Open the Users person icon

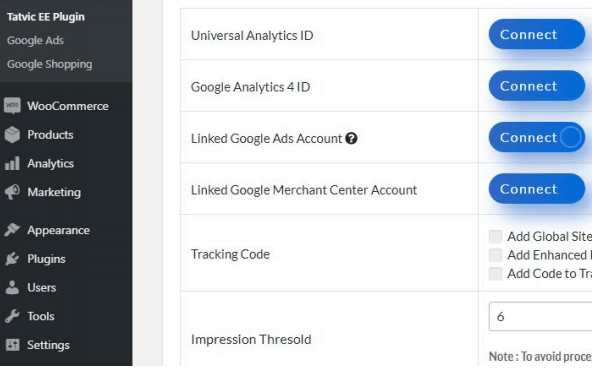pyautogui.click(x=12, y=287)
